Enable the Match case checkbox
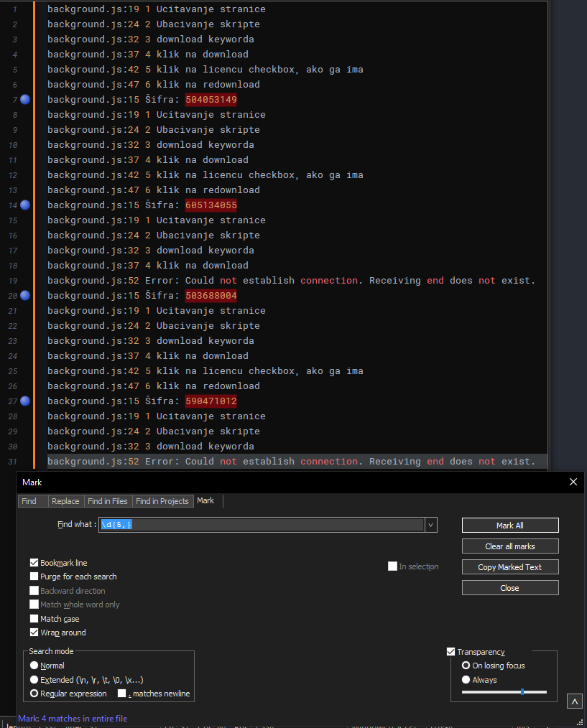 34,618
